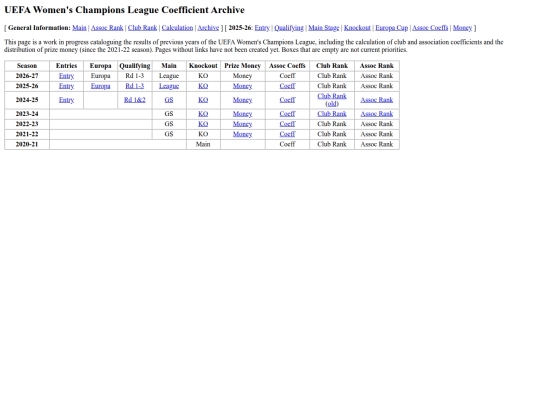The width and height of the screenshot is (540, 405).
Task: Open the Money link for season 2023-24
Action: click(242, 114)
